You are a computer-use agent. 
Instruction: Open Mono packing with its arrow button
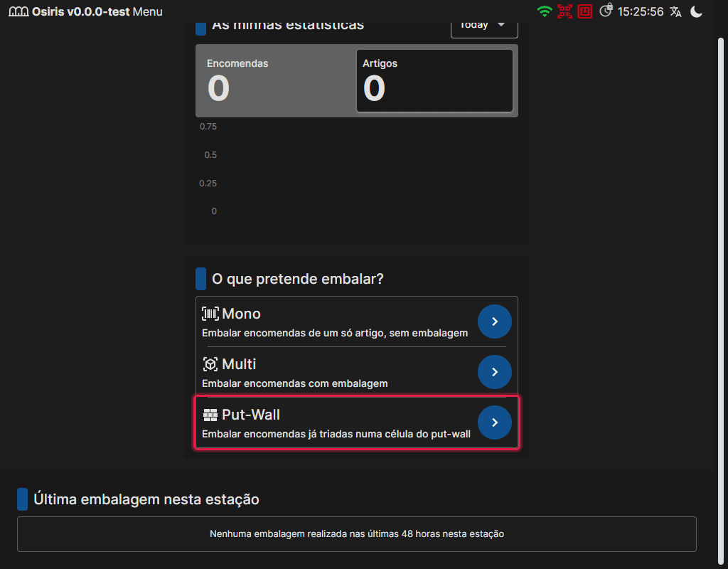pyautogui.click(x=495, y=321)
